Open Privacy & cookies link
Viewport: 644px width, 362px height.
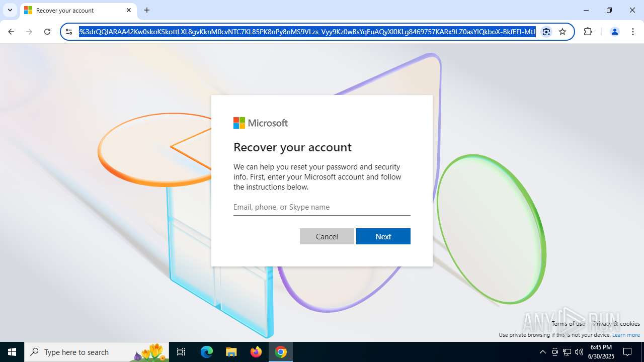(x=616, y=324)
